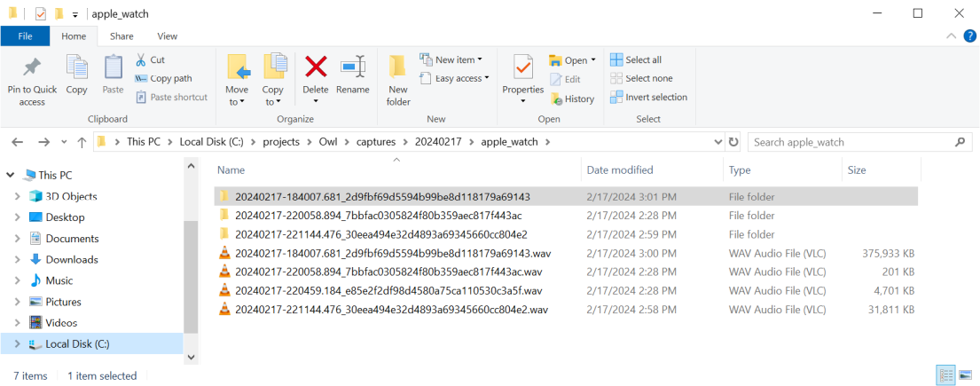
Task: Open address bar previous locations dropdown
Action: click(x=718, y=143)
